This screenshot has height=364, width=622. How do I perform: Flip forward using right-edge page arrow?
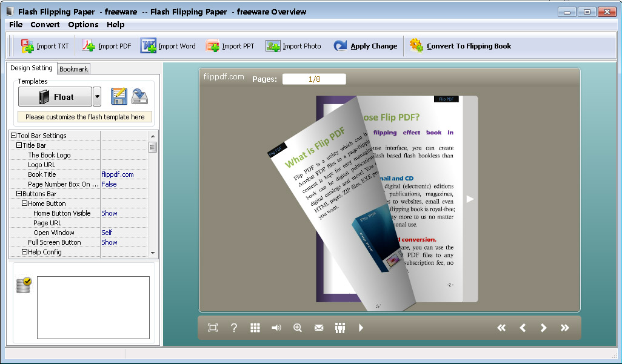pos(470,199)
